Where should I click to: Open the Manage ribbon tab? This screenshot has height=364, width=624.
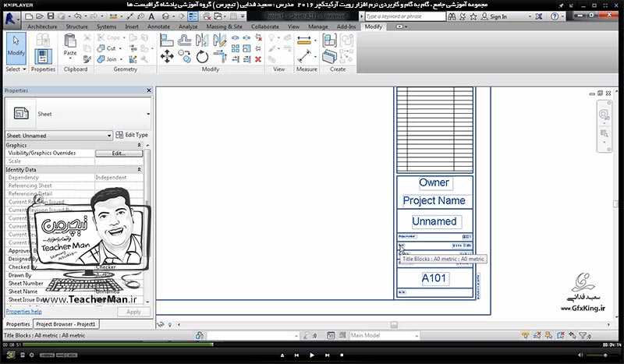click(x=318, y=27)
